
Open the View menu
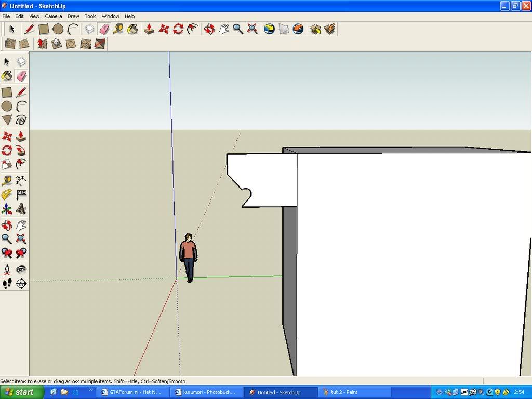34,16
